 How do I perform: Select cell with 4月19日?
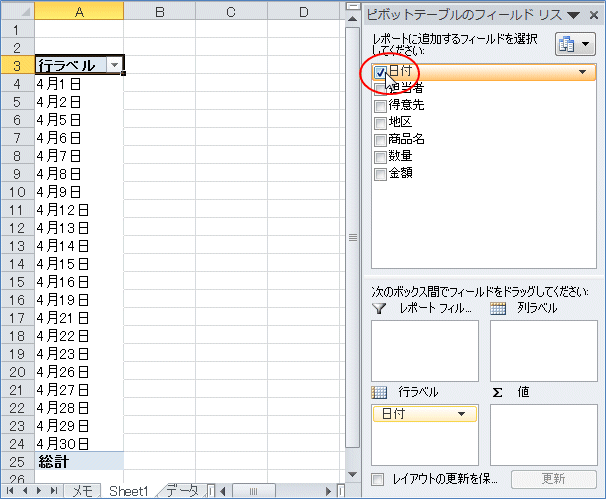coord(79,300)
